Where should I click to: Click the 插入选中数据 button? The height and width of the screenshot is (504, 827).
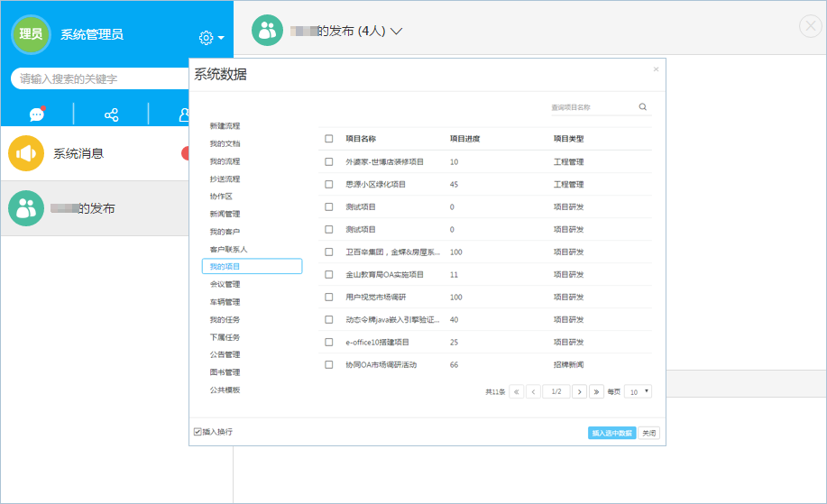(611, 433)
